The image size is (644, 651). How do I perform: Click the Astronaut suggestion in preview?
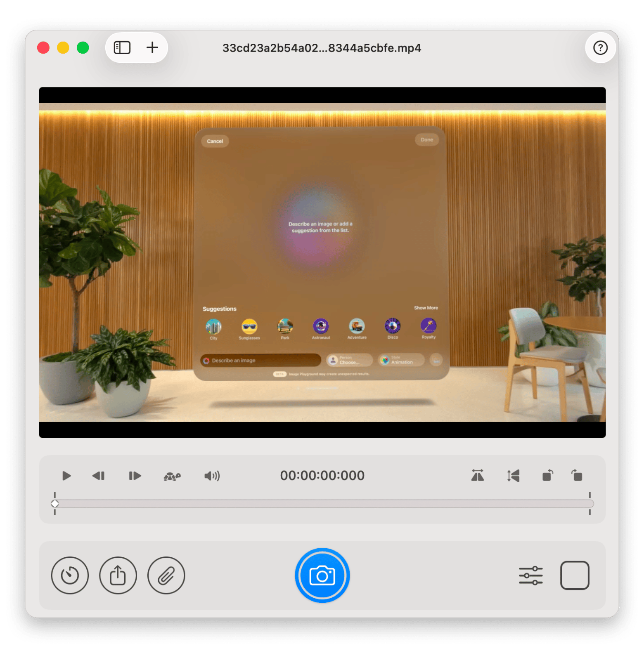(x=321, y=329)
